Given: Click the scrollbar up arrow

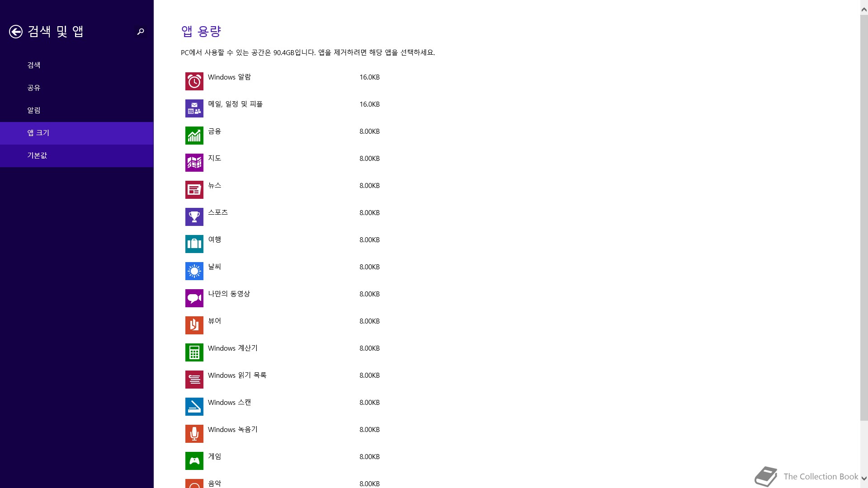Looking at the screenshot, I should pos(864,9).
